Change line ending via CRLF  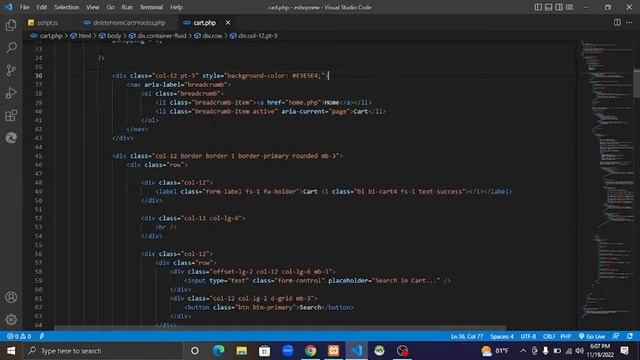[x=549, y=336]
